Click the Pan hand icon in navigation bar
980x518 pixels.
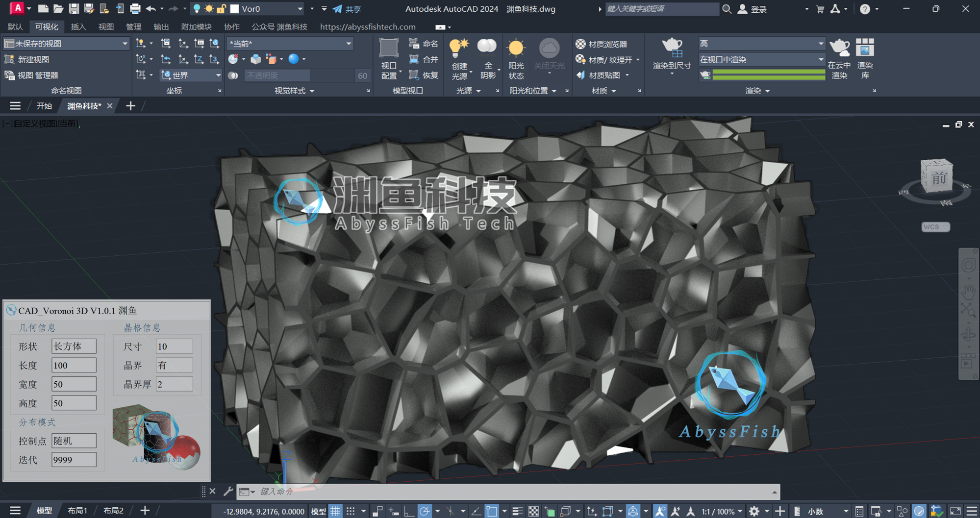pyautogui.click(x=968, y=293)
